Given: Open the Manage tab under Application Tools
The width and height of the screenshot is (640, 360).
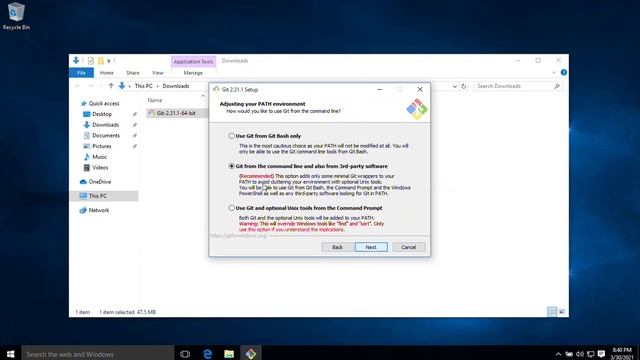Looking at the screenshot, I should tap(193, 73).
